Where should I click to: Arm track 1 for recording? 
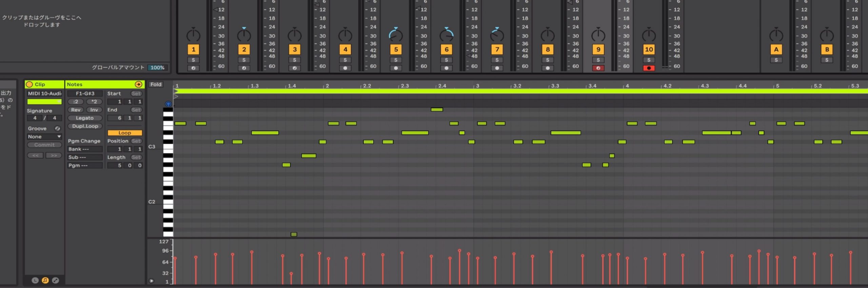[193, 68]
